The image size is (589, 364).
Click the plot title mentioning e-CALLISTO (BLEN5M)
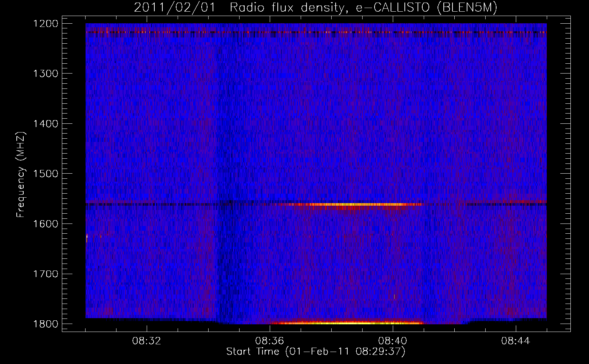[316, 8]
